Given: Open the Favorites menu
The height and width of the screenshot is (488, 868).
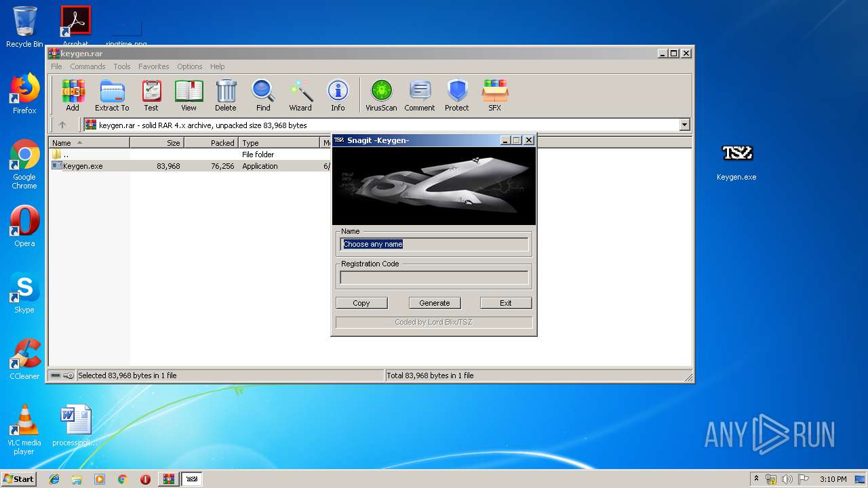Looking at the screenshot, I should (x=154, y=66).
